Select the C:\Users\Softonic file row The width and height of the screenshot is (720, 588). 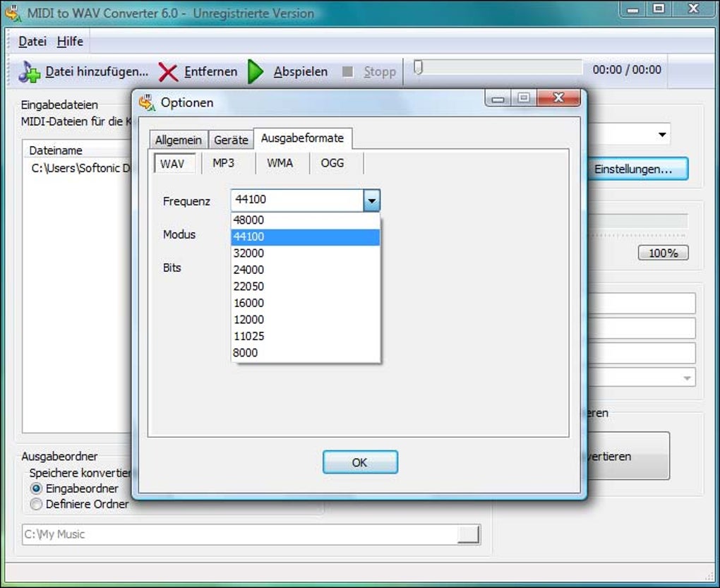click(x=80, y=168)
